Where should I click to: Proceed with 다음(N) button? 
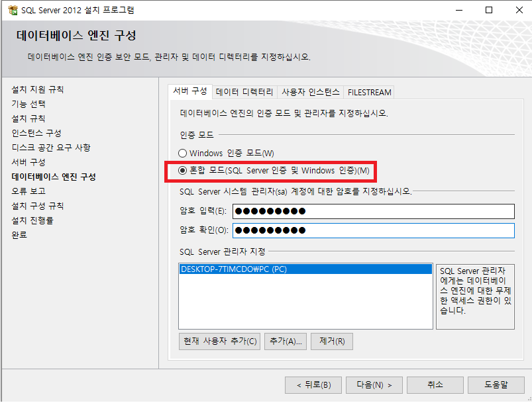374,385
